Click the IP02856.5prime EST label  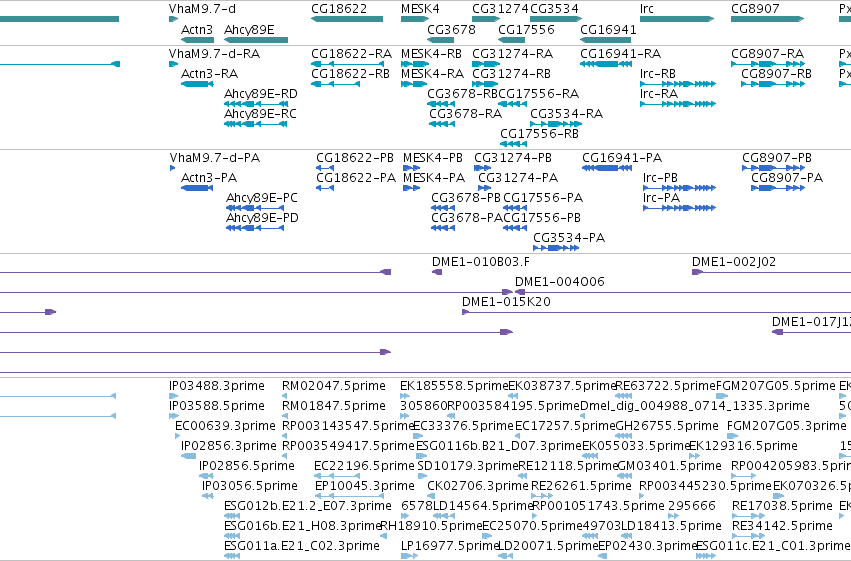(246, 466)
